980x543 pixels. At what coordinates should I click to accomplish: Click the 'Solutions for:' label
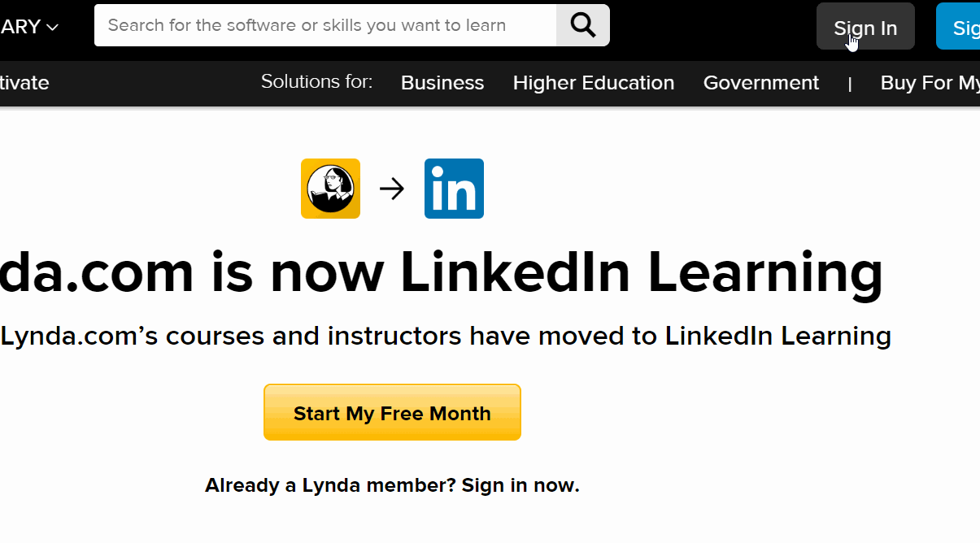pos(316,82)
